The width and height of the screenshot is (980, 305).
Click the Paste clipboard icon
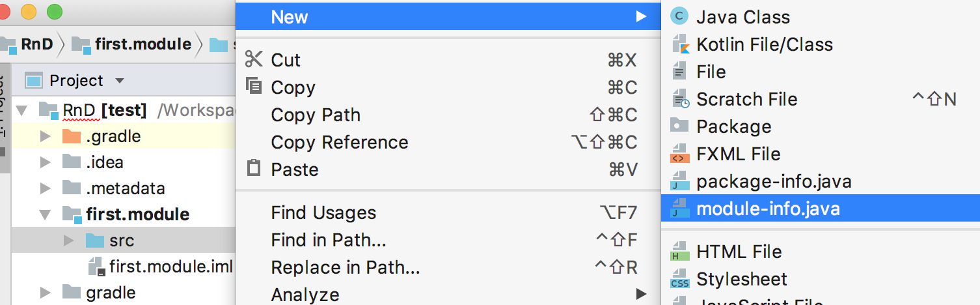(253, 169)
